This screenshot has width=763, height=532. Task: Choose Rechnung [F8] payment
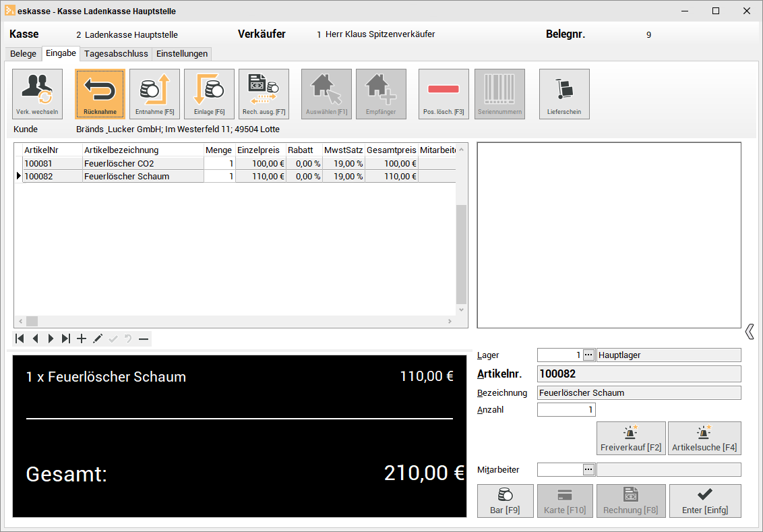[631, 501]
